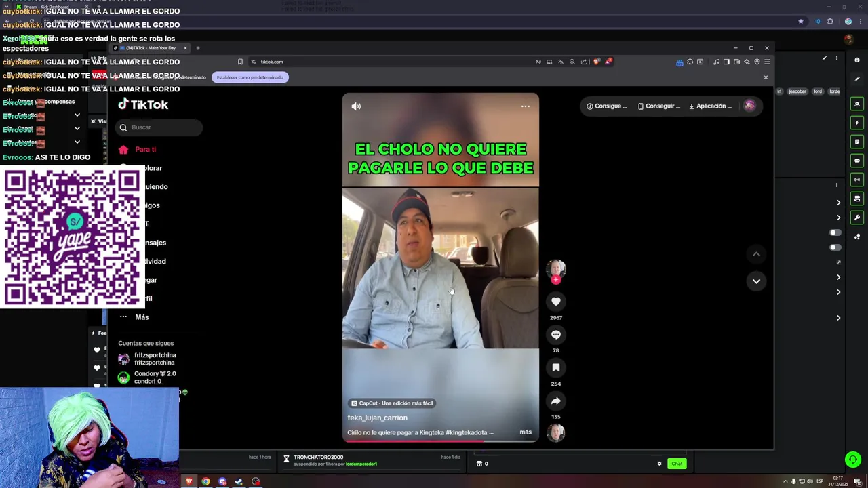Screen dimensions: 868x488
Task: Click the Buscar search field
Action: [x=159, y=127]
